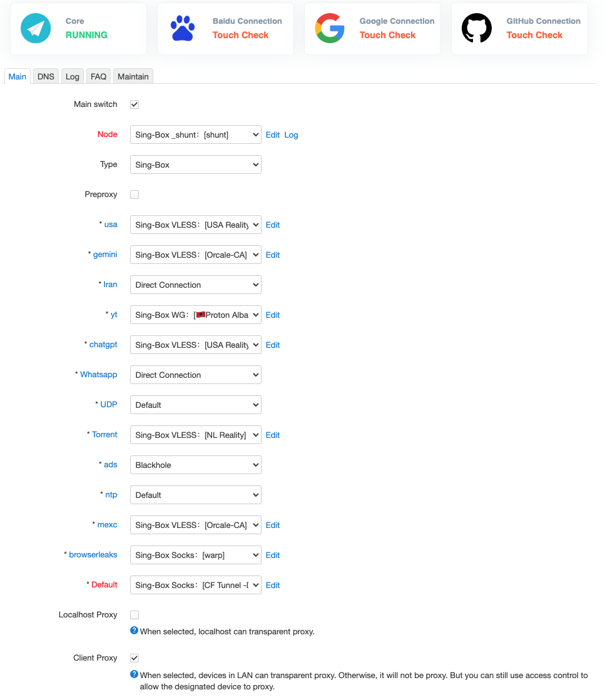Click the Client Proxy help icon
This screenshot has height=700, width=615.
coord(134,674)
